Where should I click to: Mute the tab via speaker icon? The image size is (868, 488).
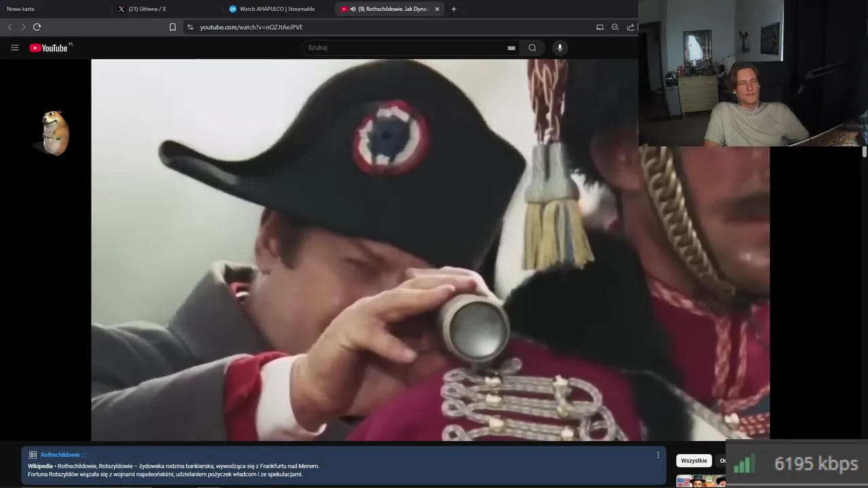[353, 9]
